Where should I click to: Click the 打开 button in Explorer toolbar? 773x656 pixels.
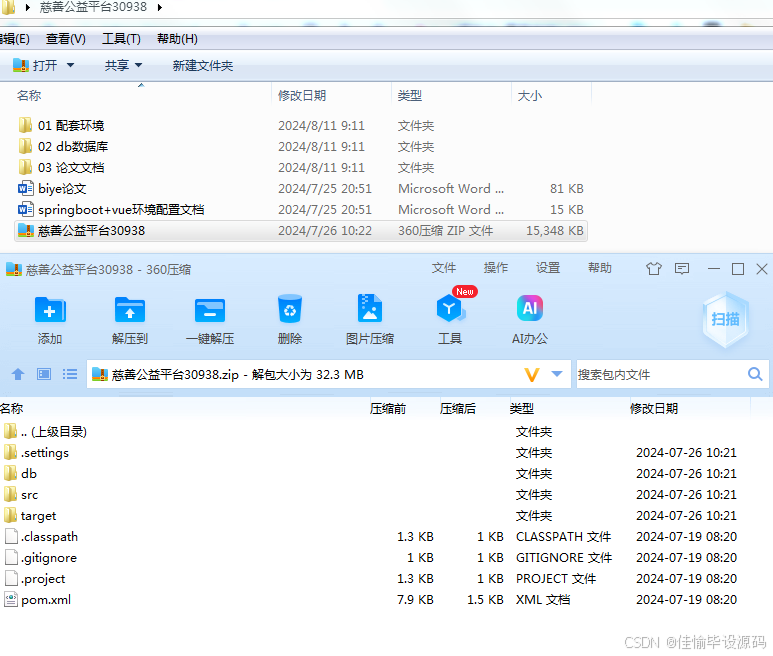[x=35, y=65]
